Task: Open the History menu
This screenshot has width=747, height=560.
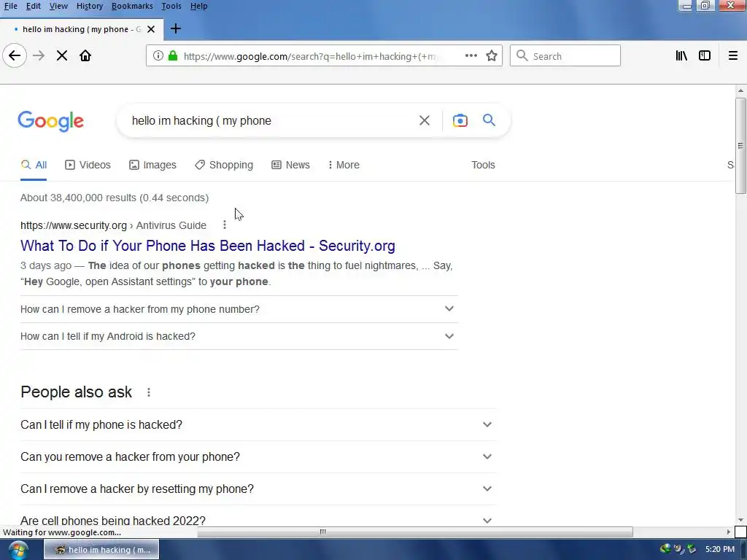Action: [90, 6]
